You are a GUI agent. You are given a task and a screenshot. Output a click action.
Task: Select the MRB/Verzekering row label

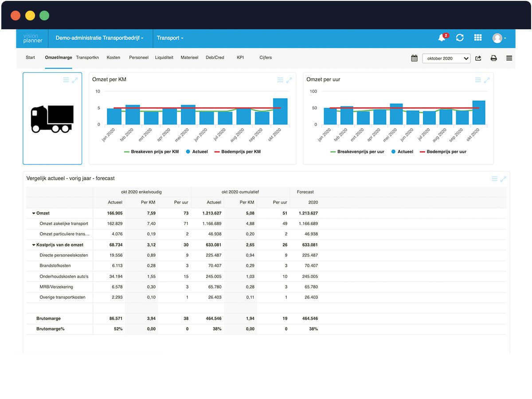tap(56, 287)
